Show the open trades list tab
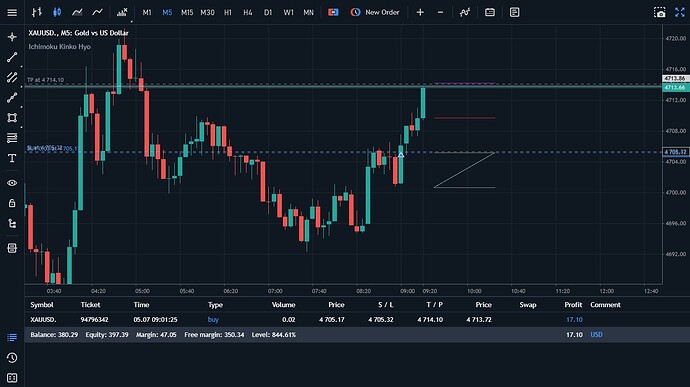The image size is (690, 387). [12, 337]
